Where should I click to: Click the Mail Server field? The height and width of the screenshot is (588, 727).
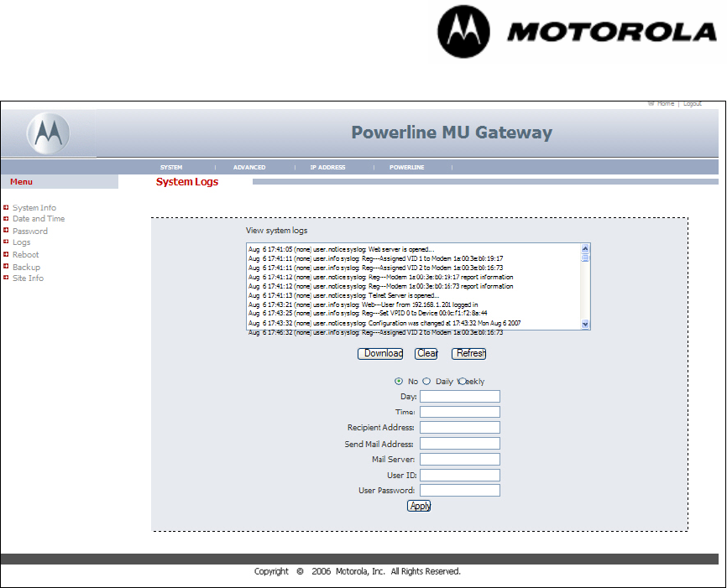460,459
